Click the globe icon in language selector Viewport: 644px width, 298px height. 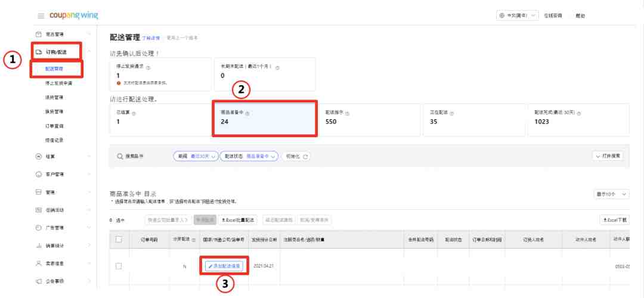(x=502, y=15)
